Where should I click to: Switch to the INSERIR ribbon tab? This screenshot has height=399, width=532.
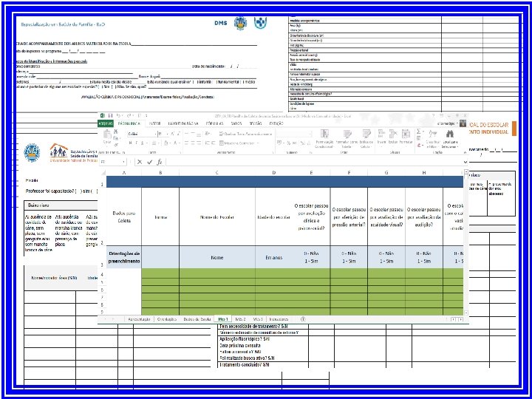(154, 123)
